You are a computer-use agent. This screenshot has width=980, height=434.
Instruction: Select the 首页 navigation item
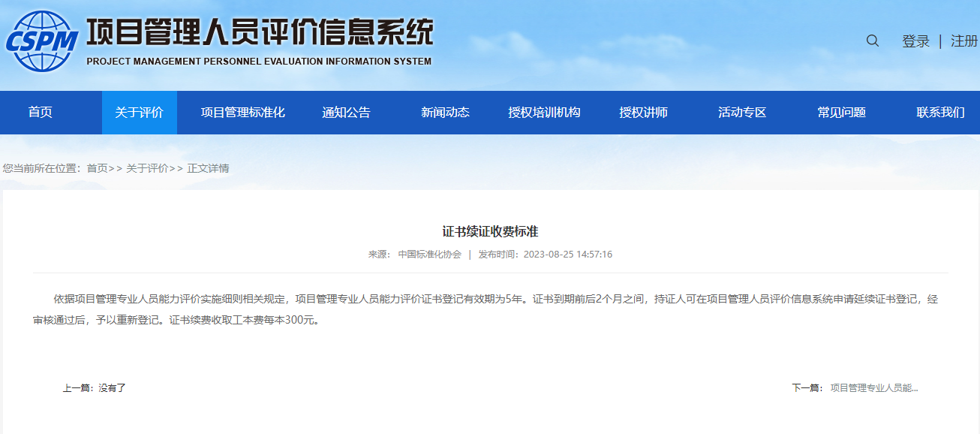click(x=43, y=112)
